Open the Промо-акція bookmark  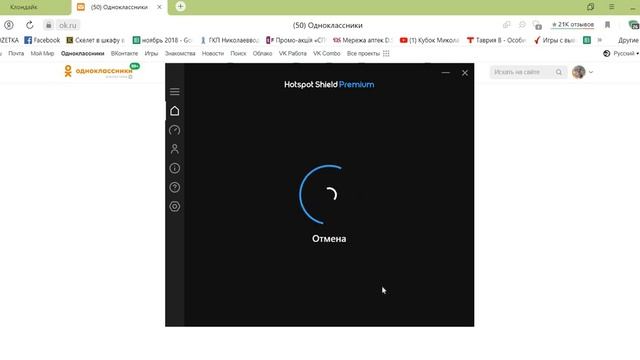tap(296, 40)
